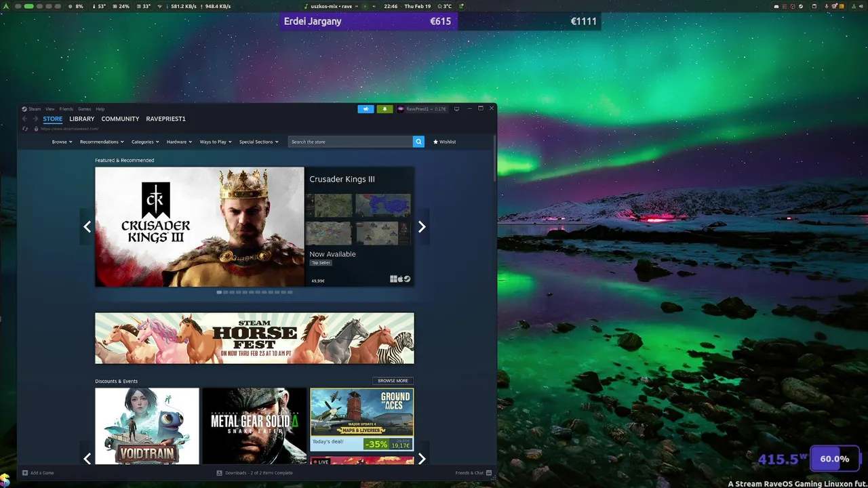This screenshot has height=488, width=868.
Task: Click the 60.0% gauge overlay
Action: point(835,459)
